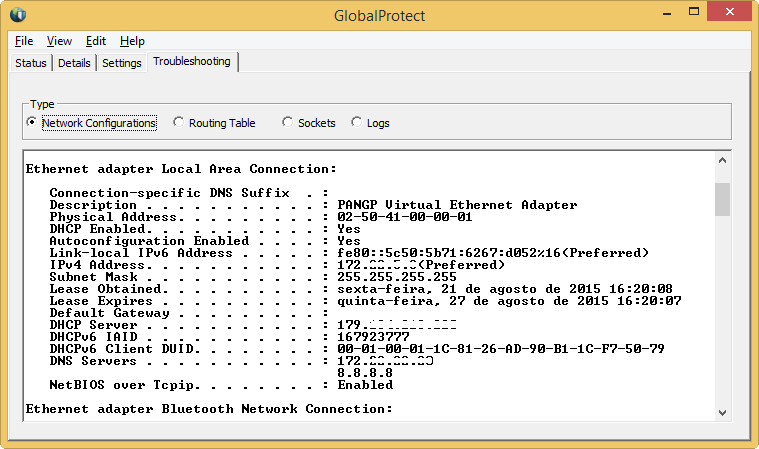
Task: Switch to the Status tab
Action: pyautogui.click(x=31, y=63)
